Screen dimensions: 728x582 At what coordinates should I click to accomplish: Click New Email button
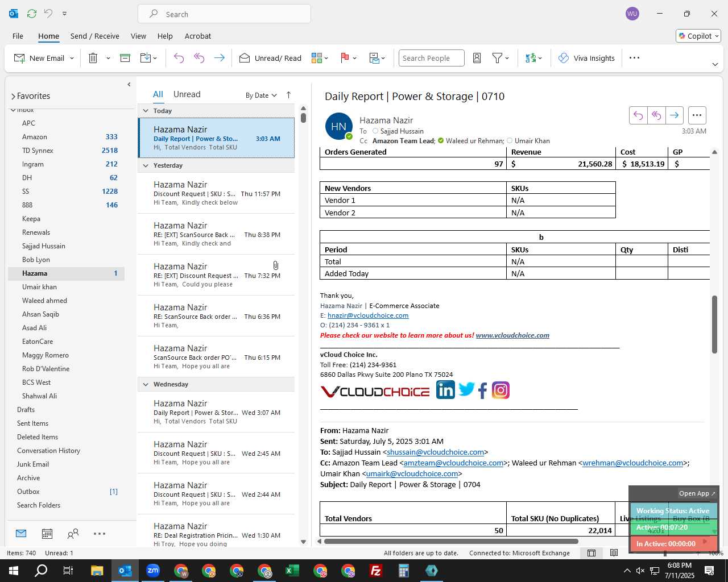[39, 58]
